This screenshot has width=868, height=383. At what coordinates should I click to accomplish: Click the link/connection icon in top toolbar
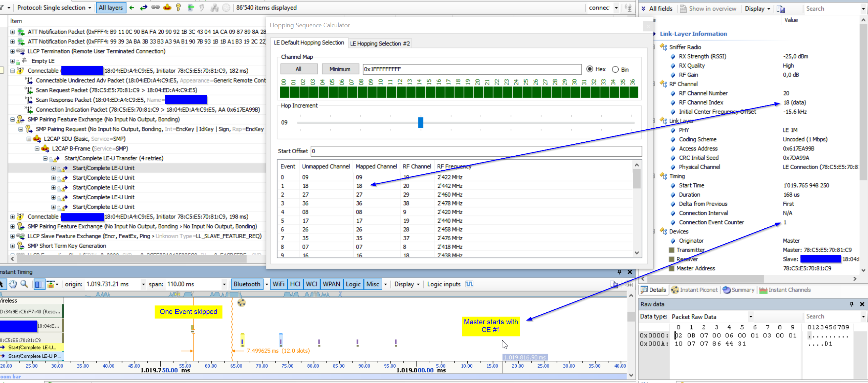coord(156,8)
